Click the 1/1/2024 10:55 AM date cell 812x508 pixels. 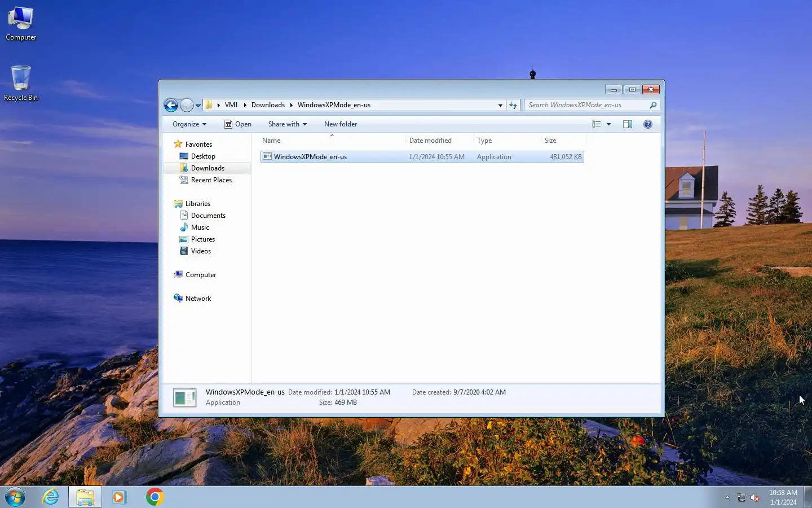point(436,157)
